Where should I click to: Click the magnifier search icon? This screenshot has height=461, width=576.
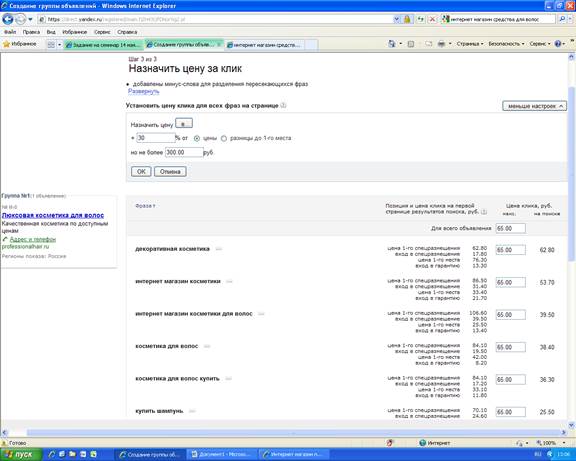coord(562,19)
